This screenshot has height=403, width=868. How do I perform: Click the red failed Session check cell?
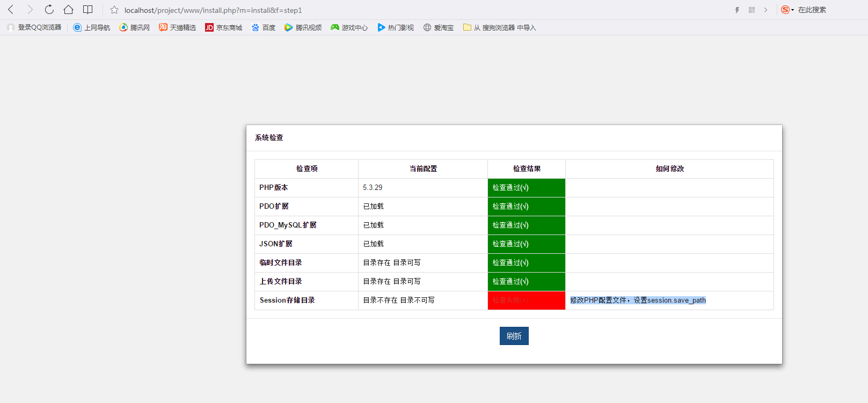(x=526, y=301)
